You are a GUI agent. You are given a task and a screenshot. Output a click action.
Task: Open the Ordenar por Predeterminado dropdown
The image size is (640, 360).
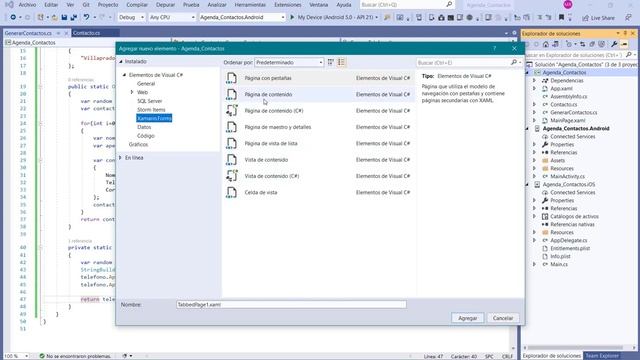[x=289, y=62]
